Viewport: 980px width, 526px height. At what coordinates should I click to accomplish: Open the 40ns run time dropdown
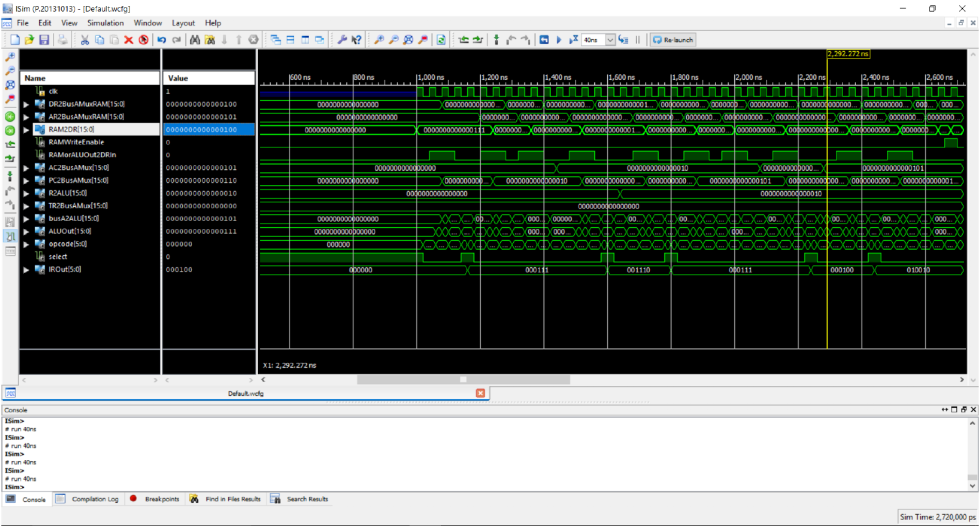click(x=610, y=40)
